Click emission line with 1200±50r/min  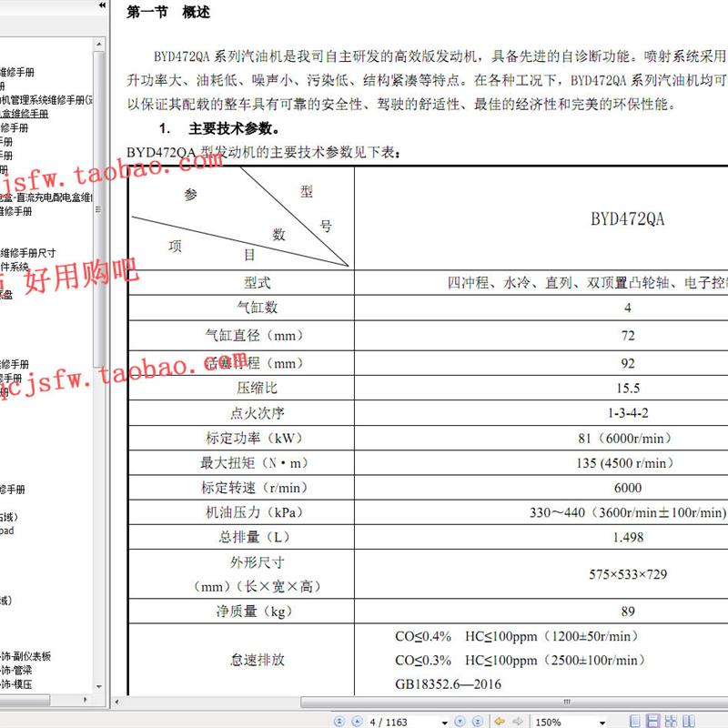click(x=517, y=636)
